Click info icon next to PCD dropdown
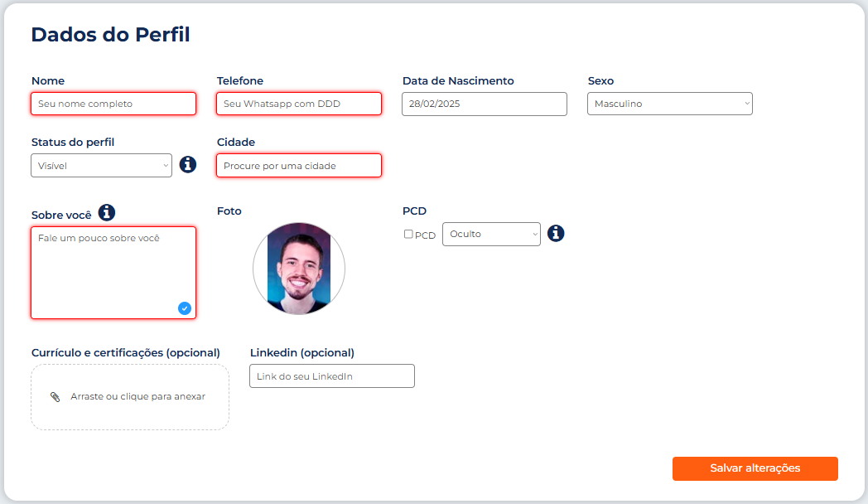Viewport: 868px width, 504px height. 556,233
